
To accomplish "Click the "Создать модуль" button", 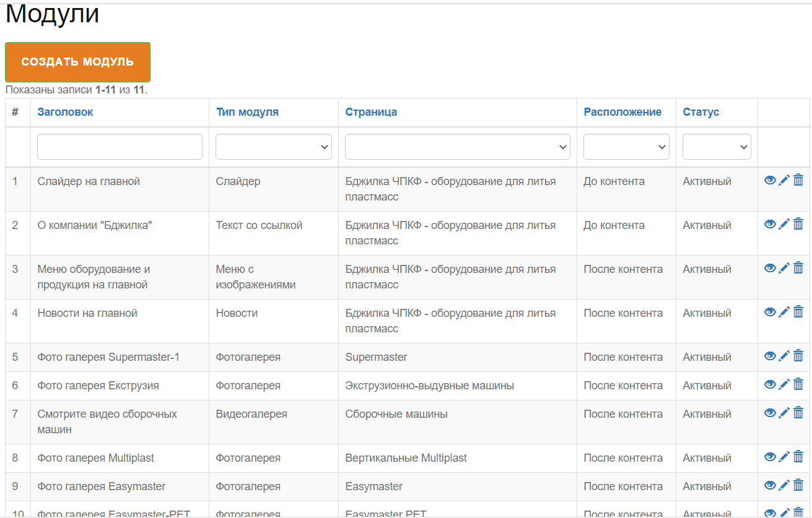I will 77,62.
